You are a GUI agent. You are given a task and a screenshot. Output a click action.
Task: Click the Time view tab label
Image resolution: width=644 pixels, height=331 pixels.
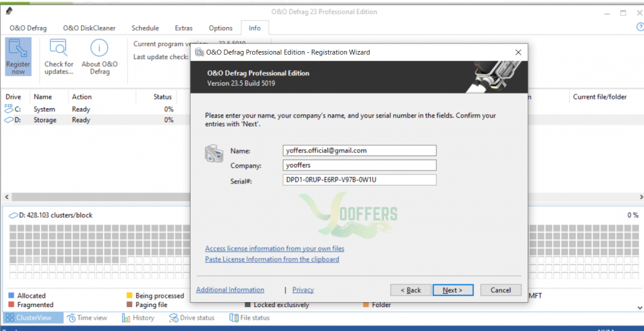point(92,318)
